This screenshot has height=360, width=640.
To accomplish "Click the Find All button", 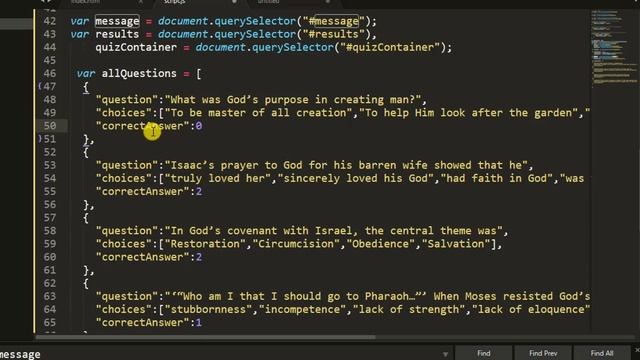I will pos(602,353).
